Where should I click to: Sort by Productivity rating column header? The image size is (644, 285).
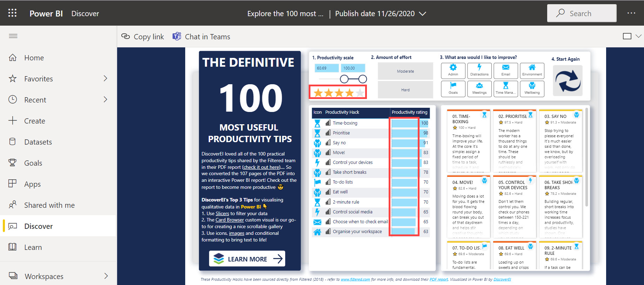409,112
